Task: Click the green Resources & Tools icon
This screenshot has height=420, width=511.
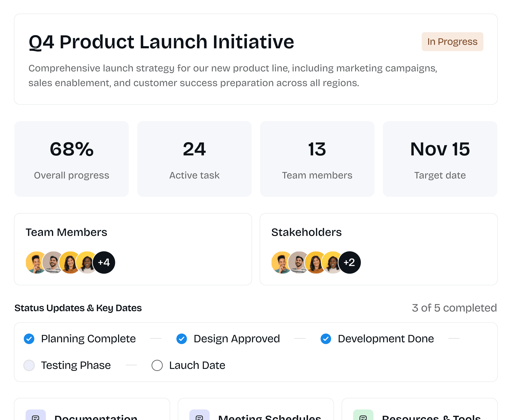Action: [x=363, y=416]
